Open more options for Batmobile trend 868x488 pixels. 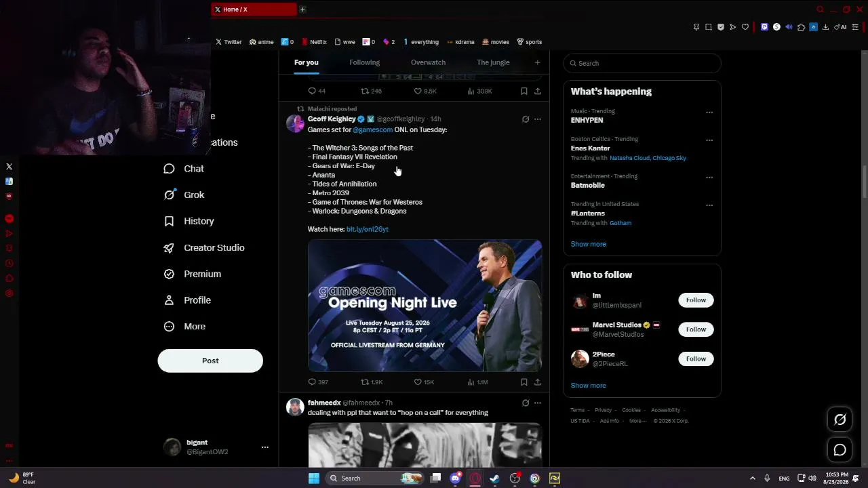coord(709,178)
